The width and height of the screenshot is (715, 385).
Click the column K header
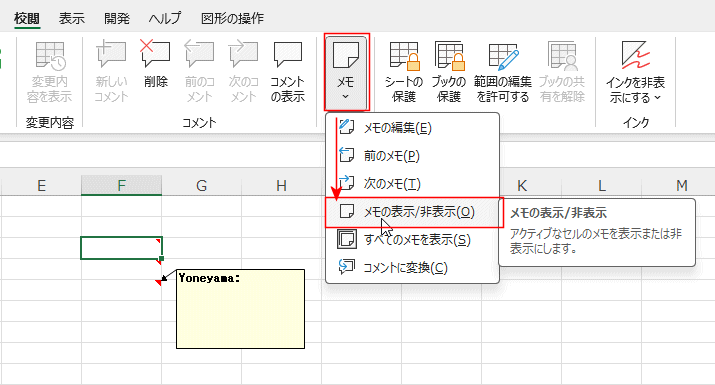tap(522, 186)
